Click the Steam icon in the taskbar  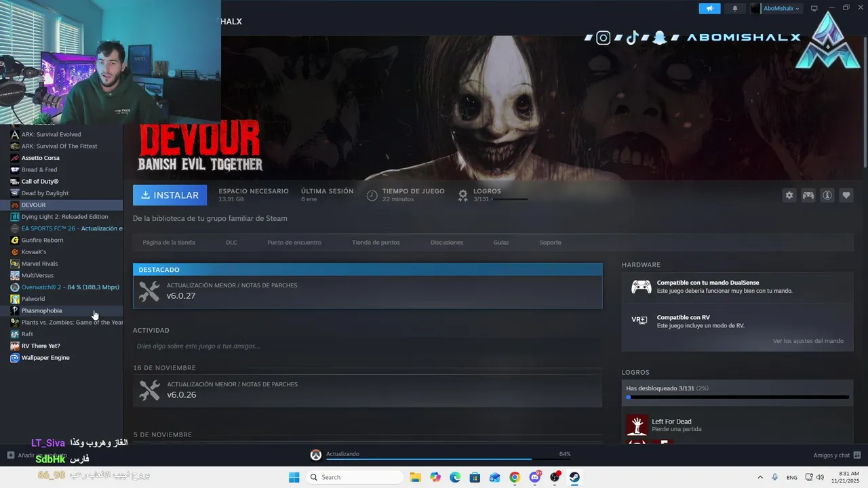coord(574,477)
